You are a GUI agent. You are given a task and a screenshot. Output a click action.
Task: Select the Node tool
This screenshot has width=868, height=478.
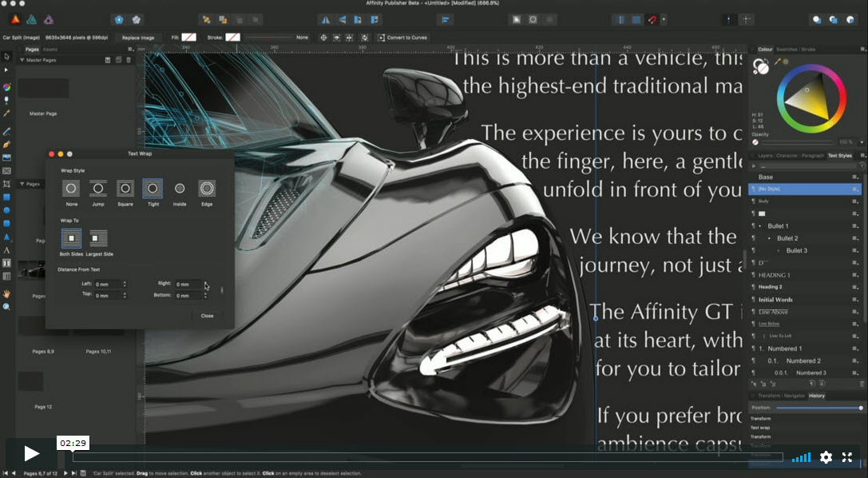pos(6,70)
